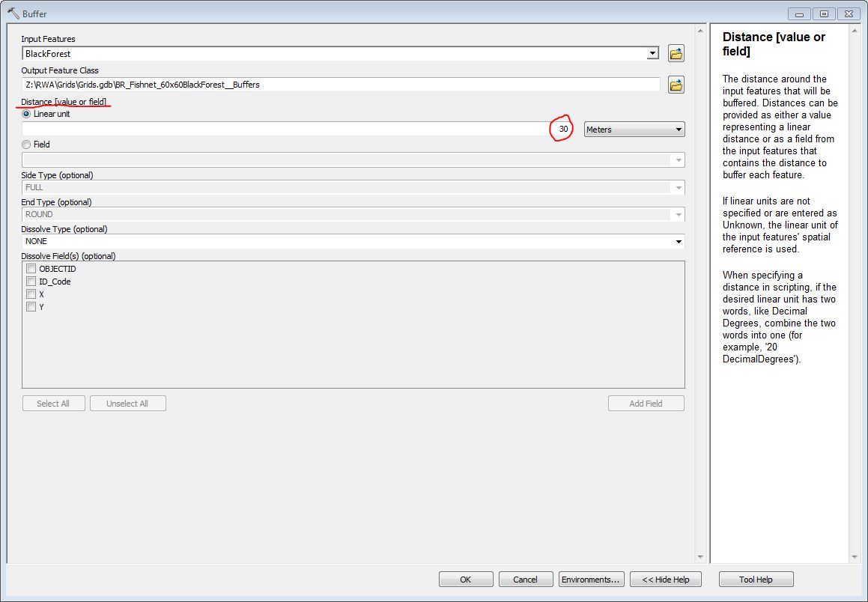Viewport: 868px width, 602px height.
Task: Click the Add Field button
Action: click(646, 404)
